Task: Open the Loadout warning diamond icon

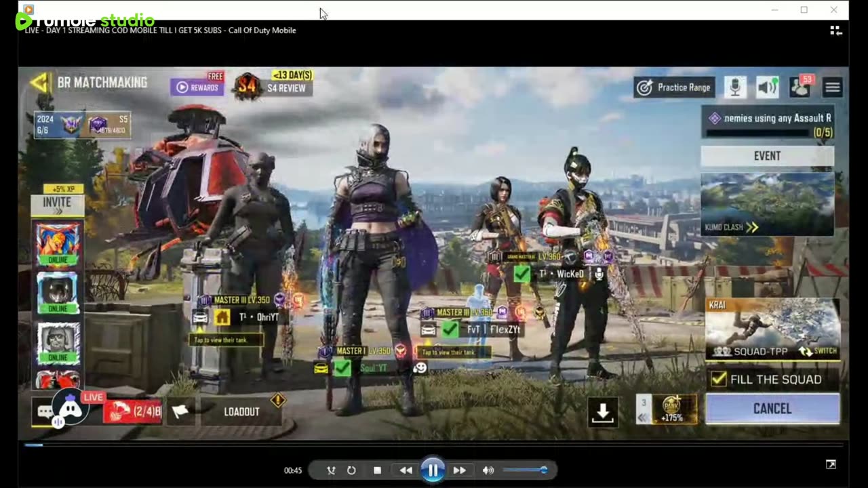Action: (277, 400)
